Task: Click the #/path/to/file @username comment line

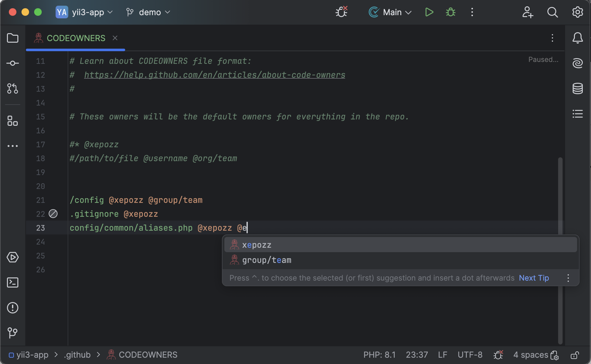Action: point(153,158)
